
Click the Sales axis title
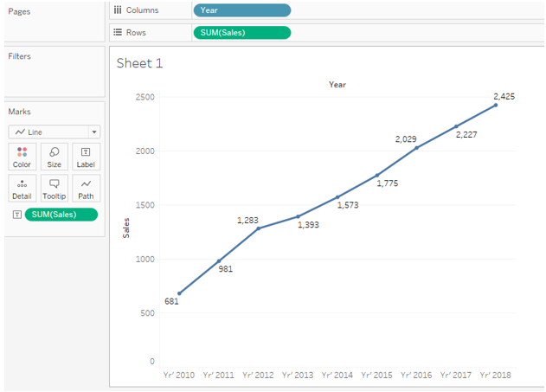tap(126, 228)
